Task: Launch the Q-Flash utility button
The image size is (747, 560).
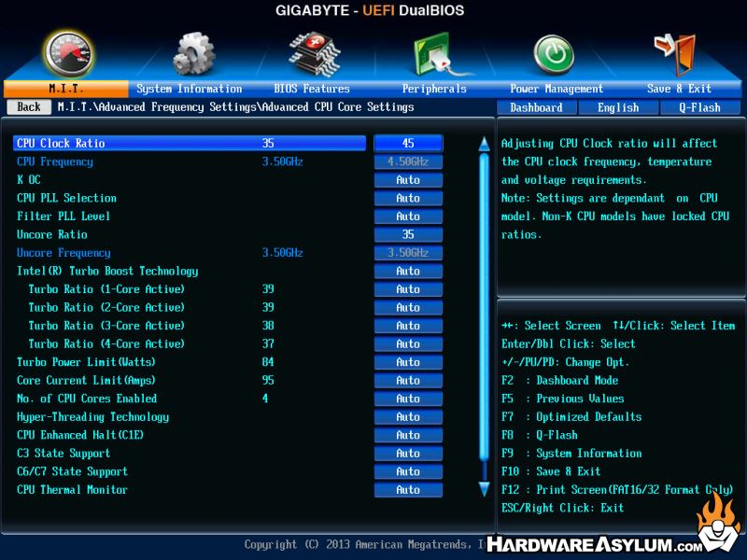Action: pos(699,107)
